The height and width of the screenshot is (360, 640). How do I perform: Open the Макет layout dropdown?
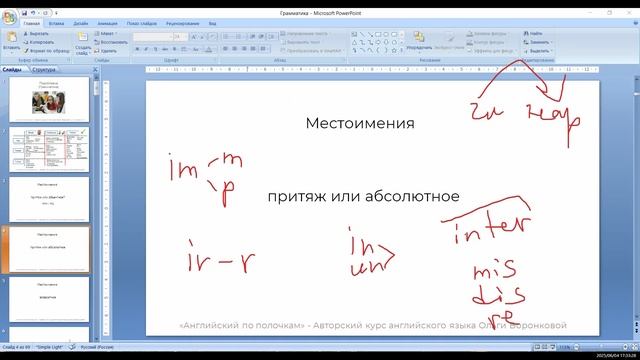(106, 33)
